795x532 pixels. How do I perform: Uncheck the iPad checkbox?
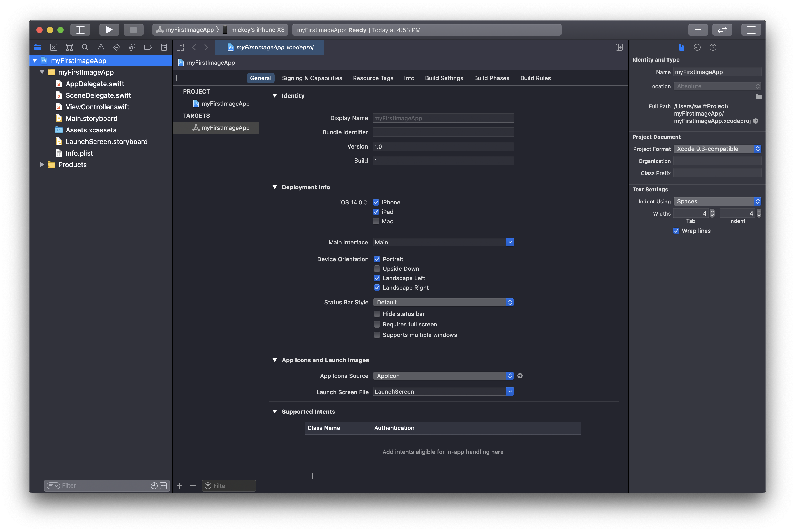point(376,212)
